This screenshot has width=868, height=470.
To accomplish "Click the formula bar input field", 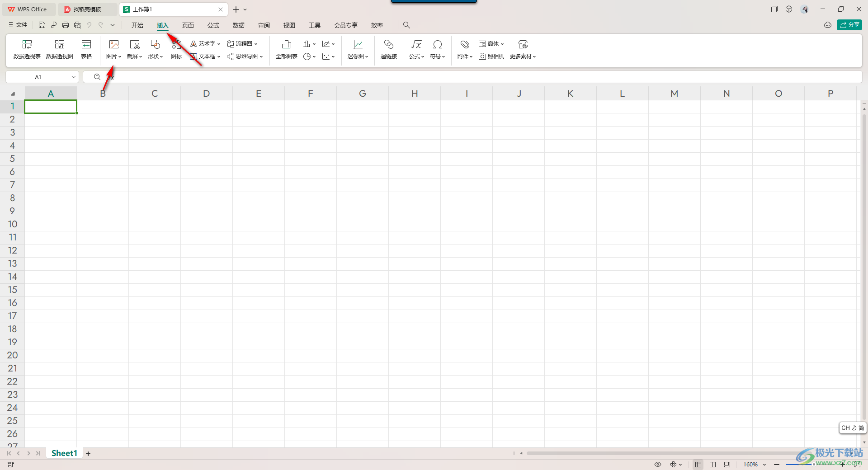I will (491, 77).
